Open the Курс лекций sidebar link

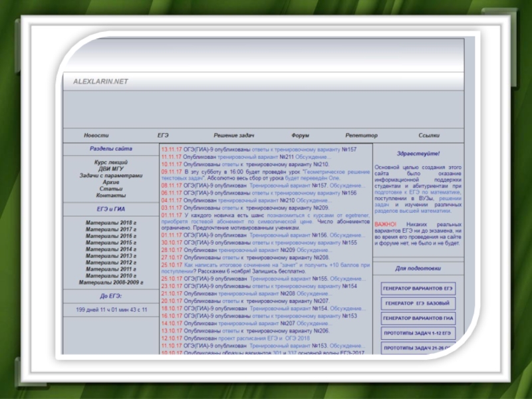[x=111, y=162]
